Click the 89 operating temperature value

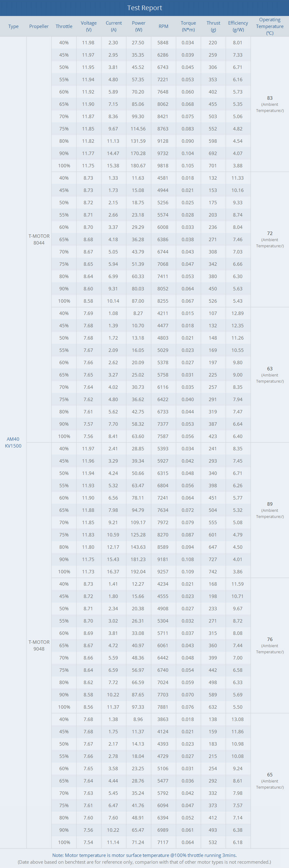(x=270, y=504)
